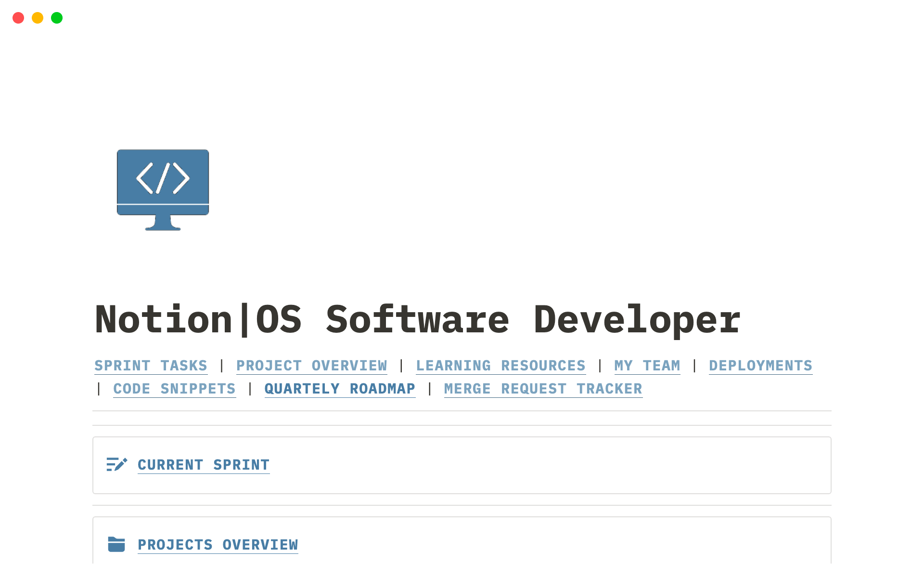Click the green zoom traffic light button
924x578 pixels.
(56, 18)
